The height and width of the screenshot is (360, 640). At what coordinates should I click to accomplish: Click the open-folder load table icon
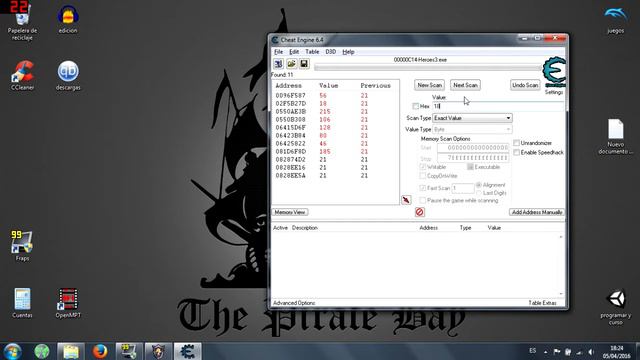click(291, 64)
